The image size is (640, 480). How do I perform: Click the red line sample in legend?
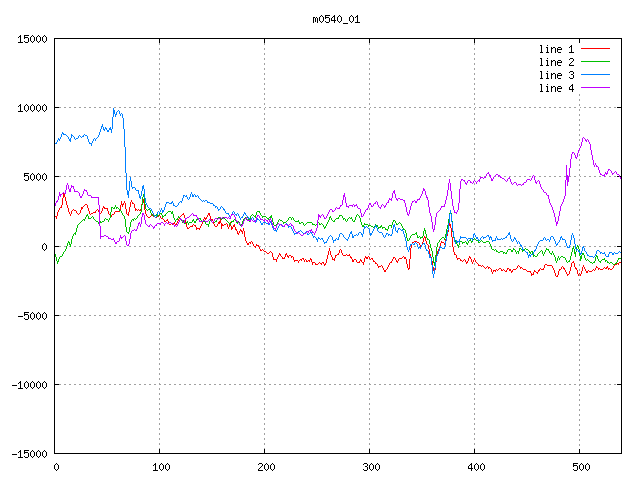tap(596, 49)
